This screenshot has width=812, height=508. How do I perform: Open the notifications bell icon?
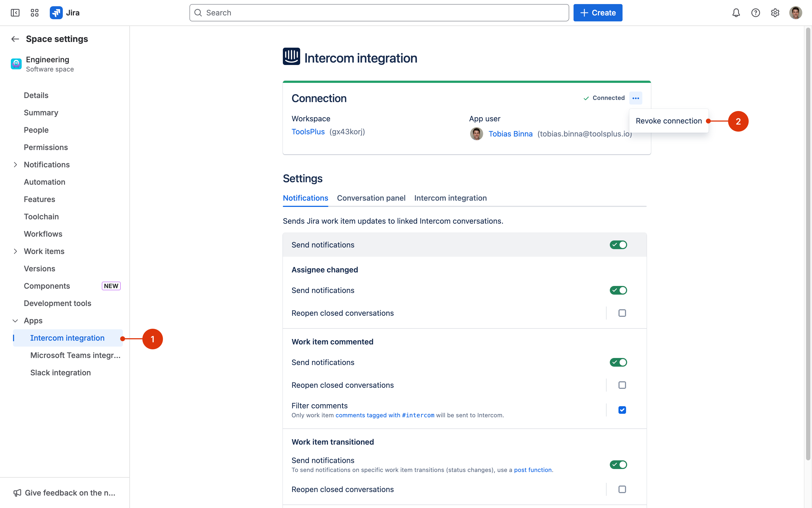(736, 13)
